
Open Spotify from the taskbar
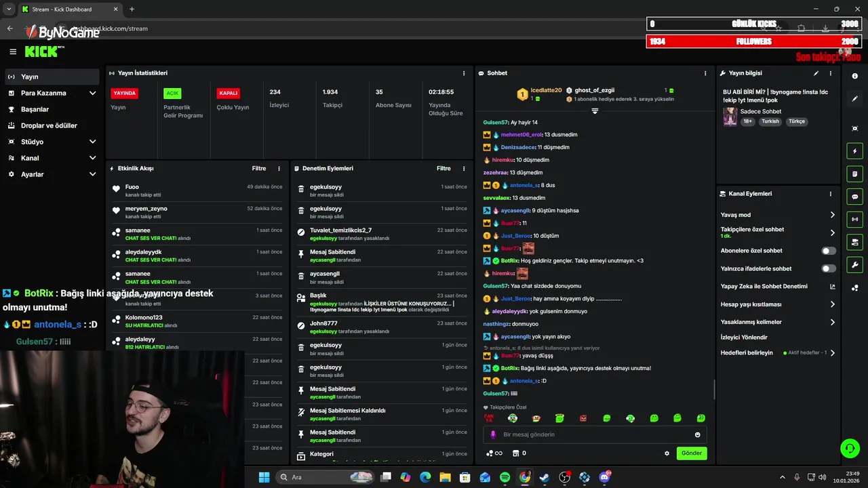[505, 477]
